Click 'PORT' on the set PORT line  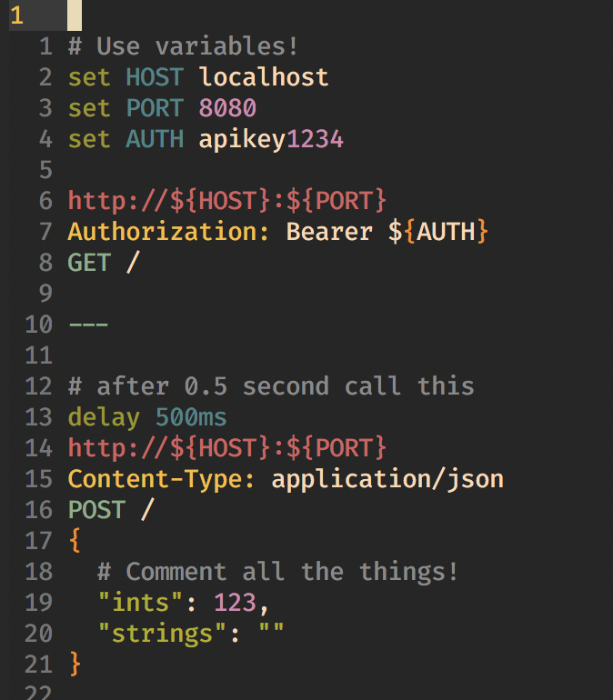tap(155, 108)
